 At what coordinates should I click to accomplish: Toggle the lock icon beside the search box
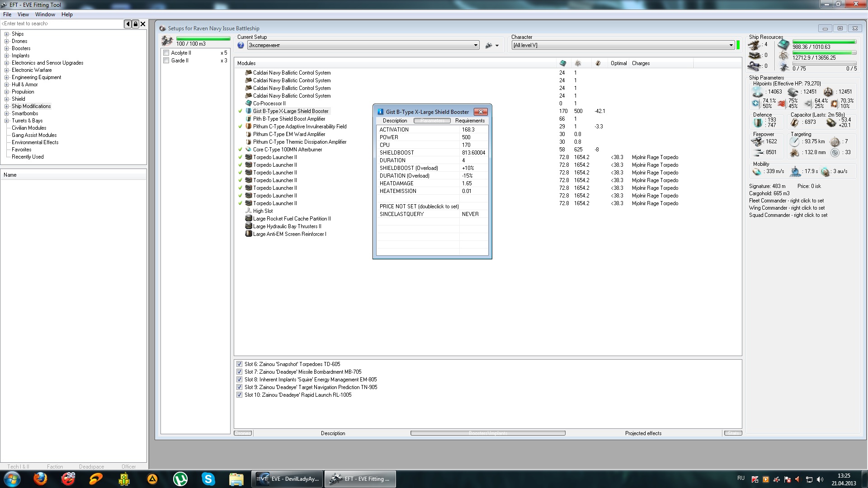[x=135, y=24]
